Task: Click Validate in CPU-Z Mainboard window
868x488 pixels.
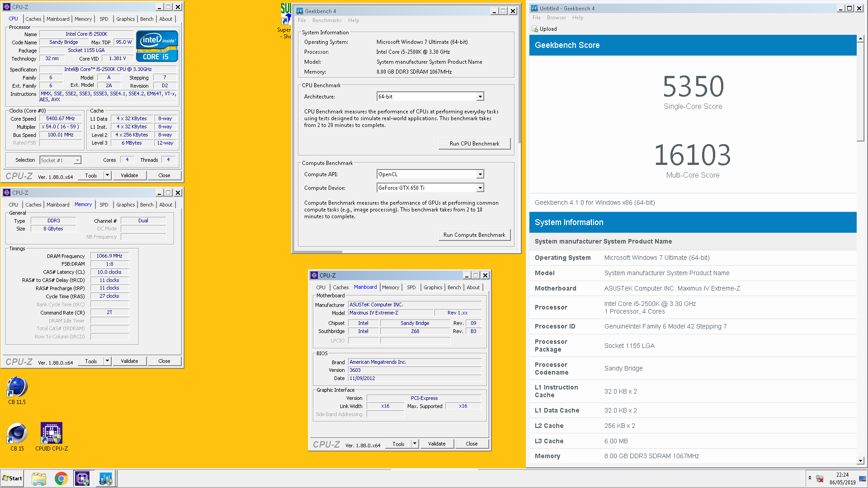Action: point(437,444)
